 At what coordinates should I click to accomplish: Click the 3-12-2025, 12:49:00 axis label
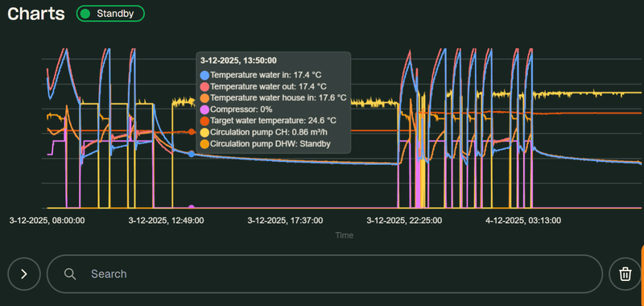point(166,221)
